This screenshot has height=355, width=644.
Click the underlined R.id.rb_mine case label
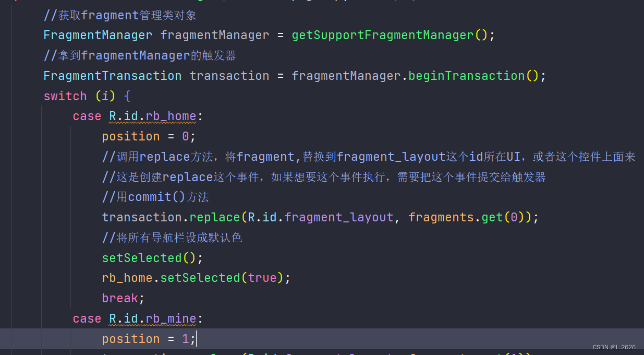click(x=151, y=318)
